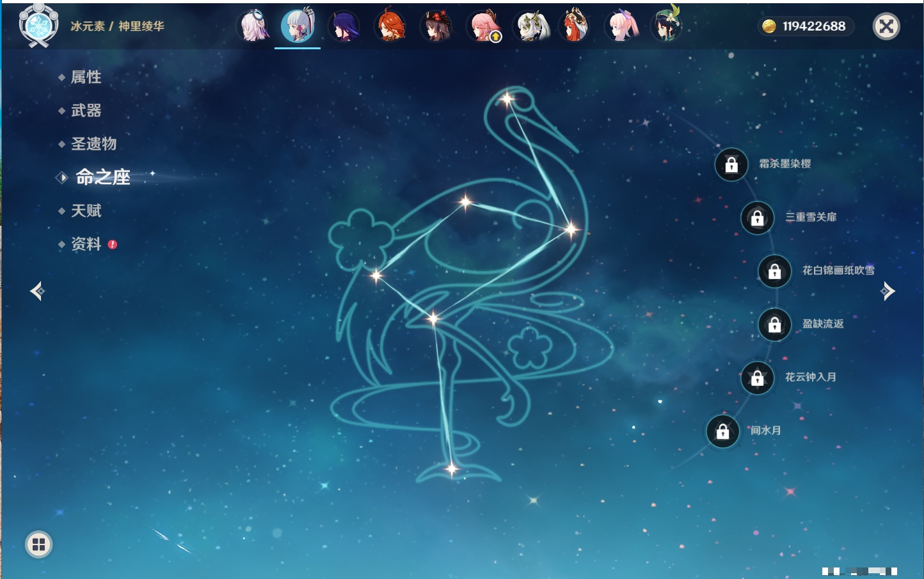Open the 圣遗物 artifacts tab

point(93,144)
